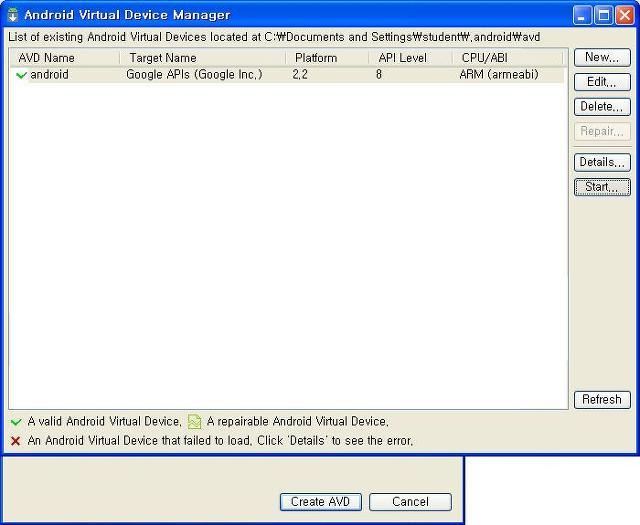Click the red X failed-to-load legend icon
The image size is (640, 525).
pos(16,441)
